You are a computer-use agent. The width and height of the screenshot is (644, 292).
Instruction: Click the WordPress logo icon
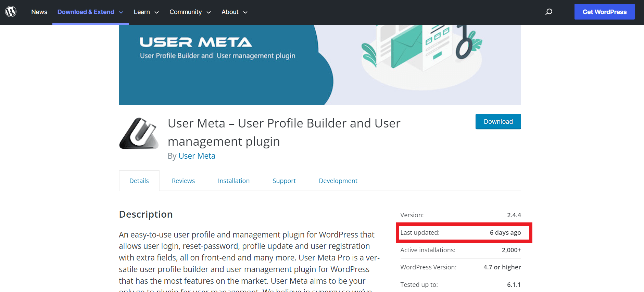(11, 12)
